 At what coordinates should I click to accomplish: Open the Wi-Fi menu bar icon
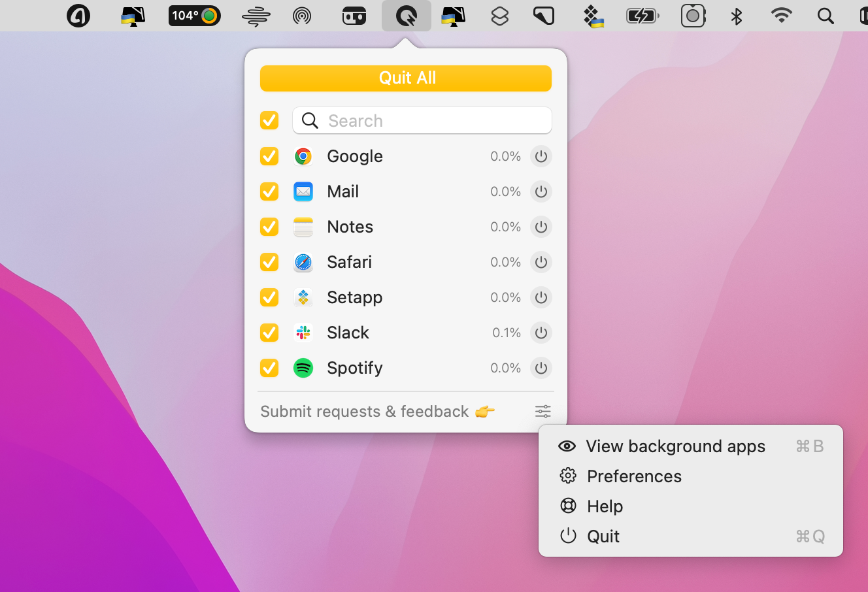pos(782,16)
